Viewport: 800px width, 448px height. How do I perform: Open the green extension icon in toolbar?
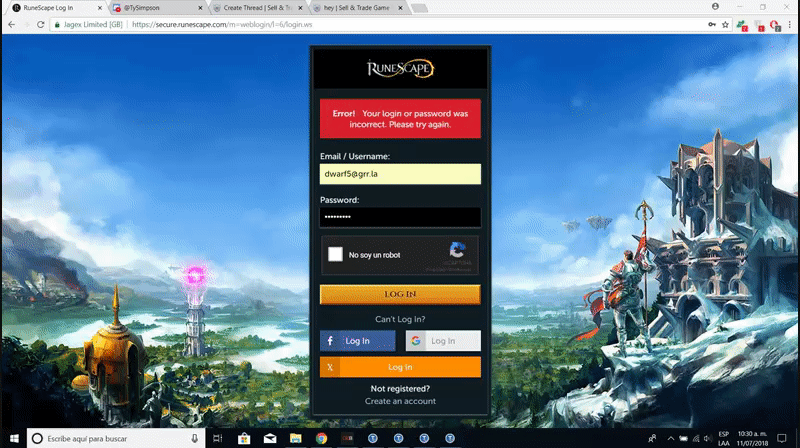click(x=742, y=26)
